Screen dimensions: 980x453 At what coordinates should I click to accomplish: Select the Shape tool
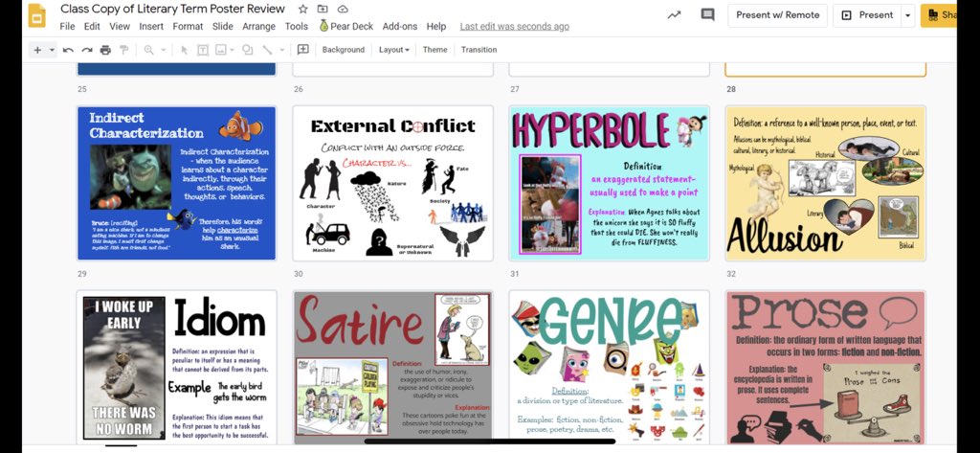[x=248, y=50]
